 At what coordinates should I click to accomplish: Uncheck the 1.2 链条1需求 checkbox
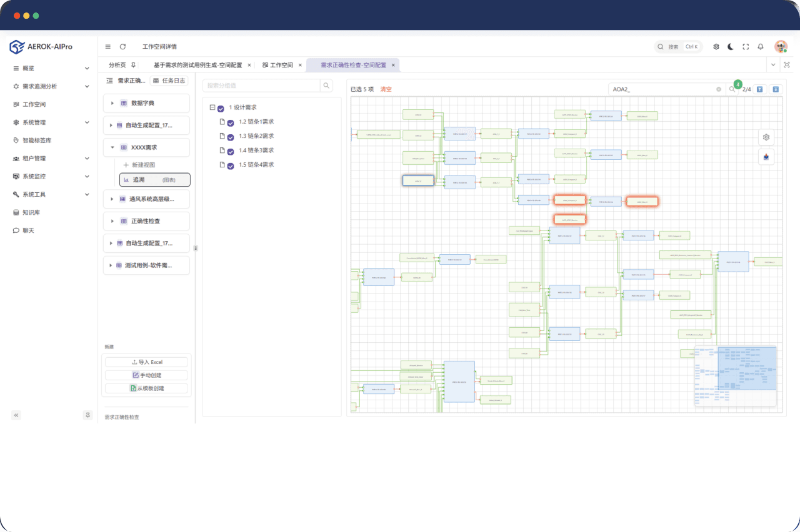point(231,122)
